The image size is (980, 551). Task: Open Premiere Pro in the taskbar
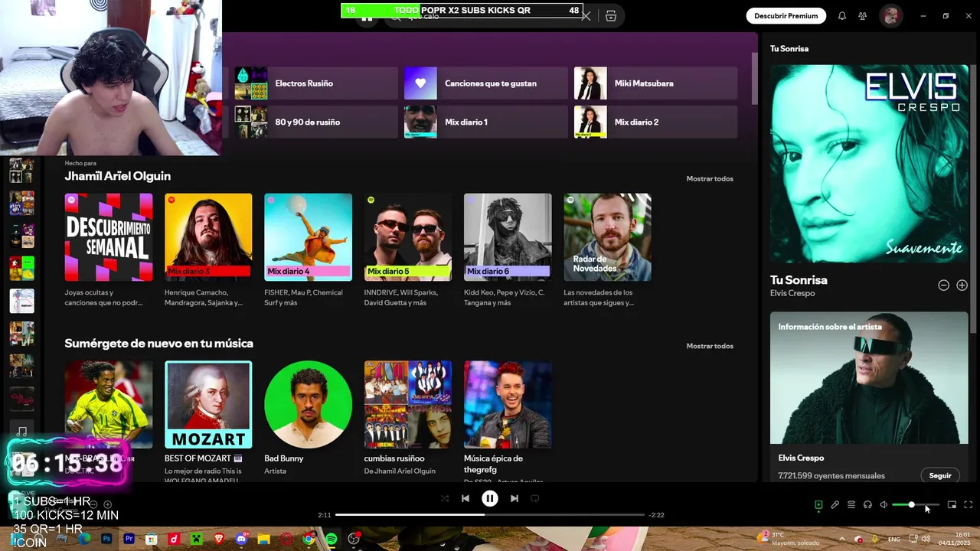point(129,539)
